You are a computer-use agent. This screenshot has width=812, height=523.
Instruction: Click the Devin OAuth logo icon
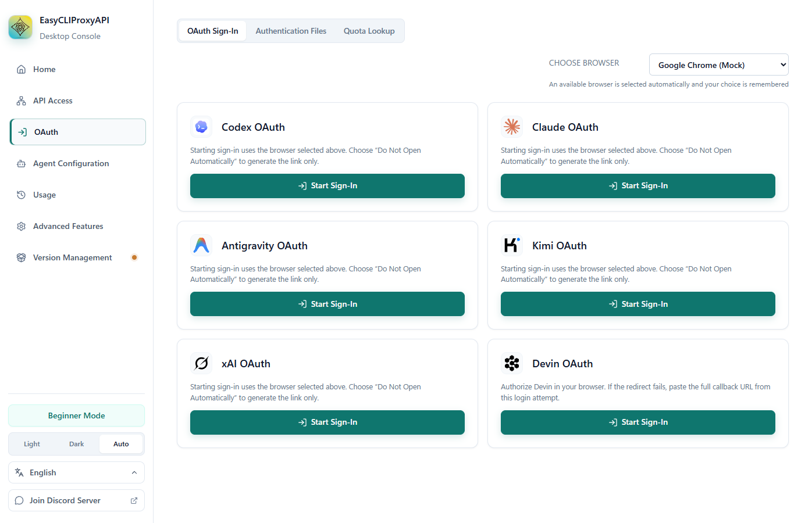pos(512,363)
